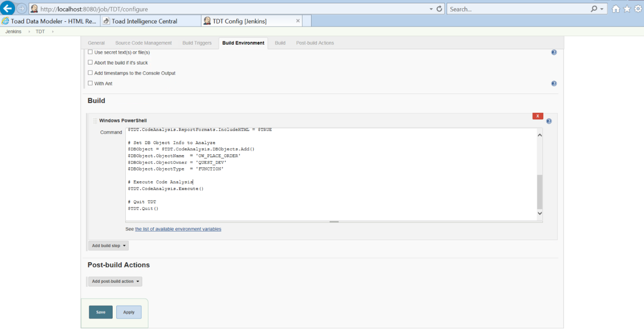The image size is (644, 332).
Task: Open the Add build step dropdown
Action: point(108,245)
